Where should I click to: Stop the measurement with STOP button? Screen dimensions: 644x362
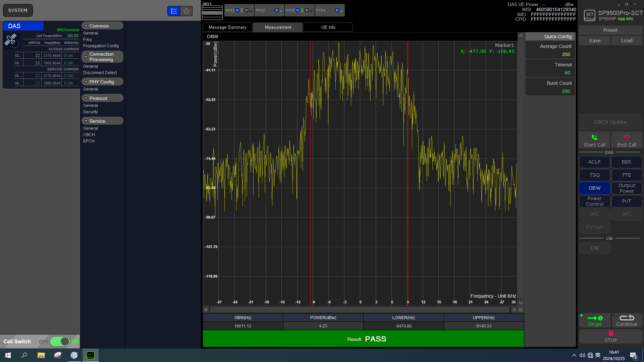(611, 337)
